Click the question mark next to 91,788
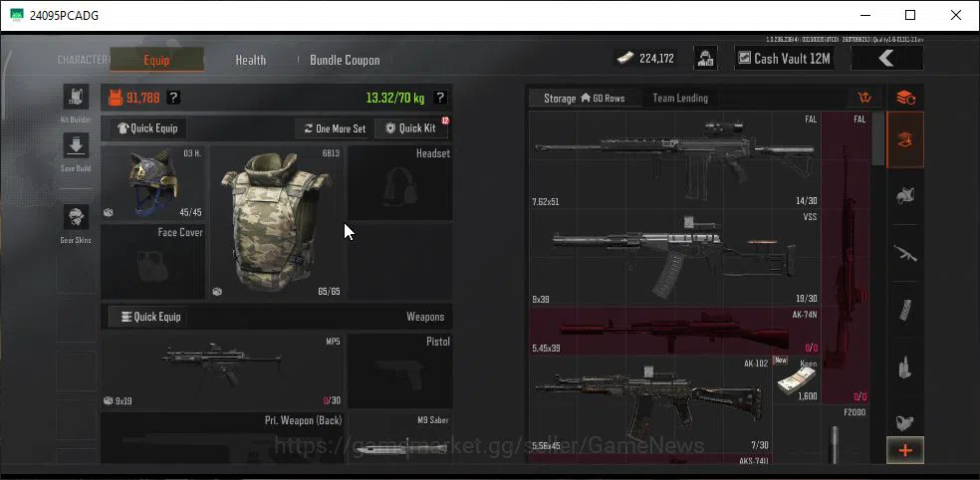 (x=173, y=98)
